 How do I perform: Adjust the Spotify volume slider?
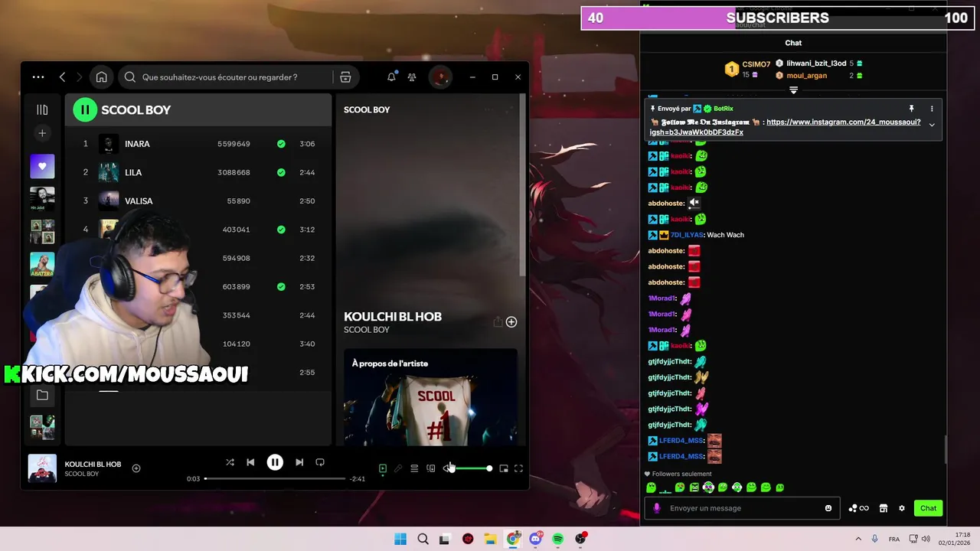coord(471,468)
